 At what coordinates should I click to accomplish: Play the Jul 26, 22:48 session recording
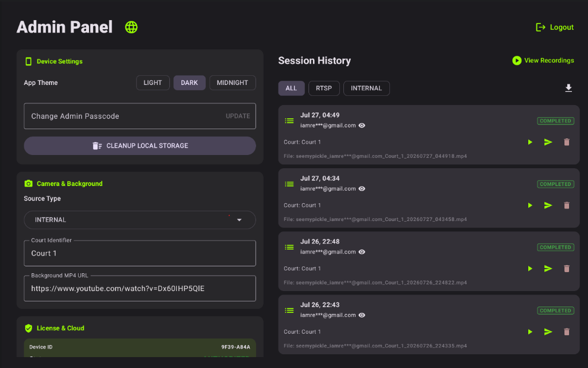point(530,269)
